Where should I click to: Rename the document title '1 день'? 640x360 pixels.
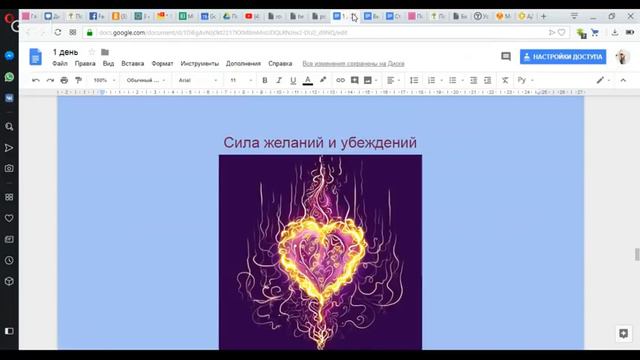(x=65, y=52)
